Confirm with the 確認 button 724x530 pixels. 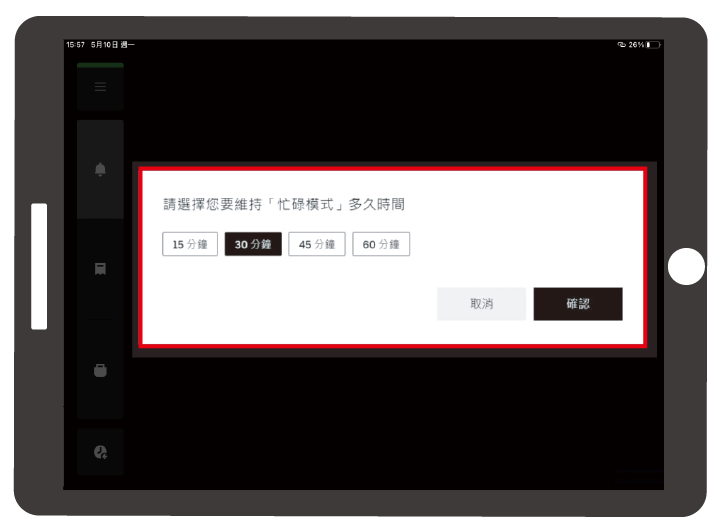point(578,304)
